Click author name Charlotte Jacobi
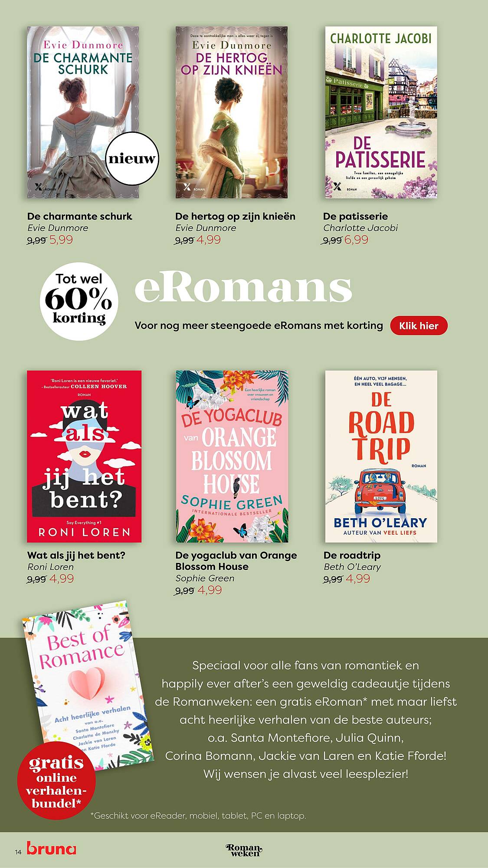 click(x=360, y=228)
